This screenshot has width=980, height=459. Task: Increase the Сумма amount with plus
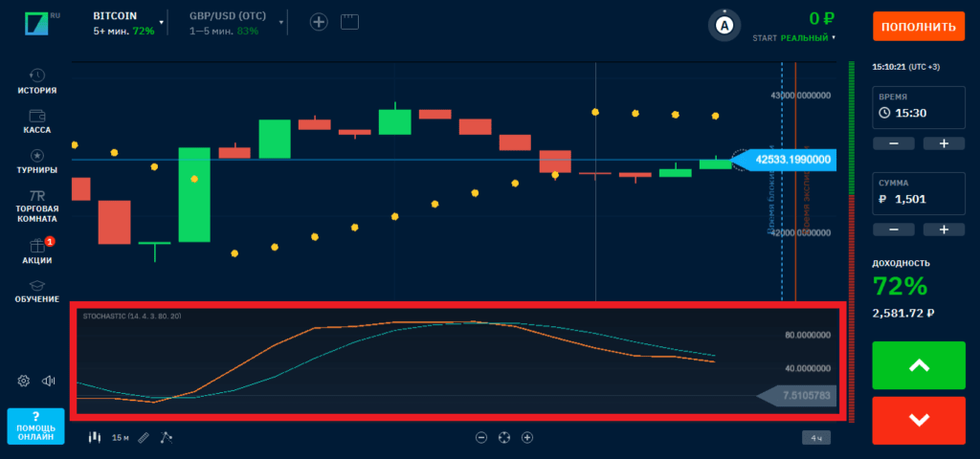tap(943, 229)
